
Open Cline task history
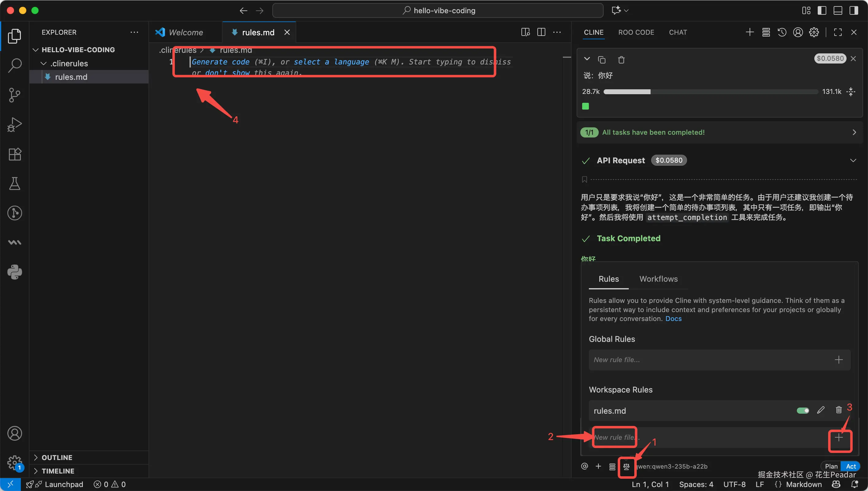tap(782, 32)
